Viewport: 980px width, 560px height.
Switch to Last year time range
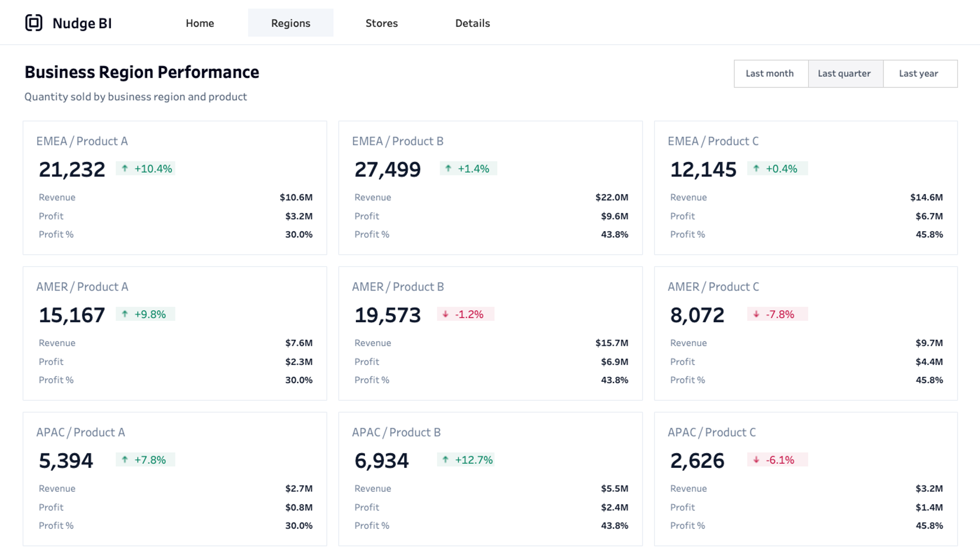pos(918,73)
